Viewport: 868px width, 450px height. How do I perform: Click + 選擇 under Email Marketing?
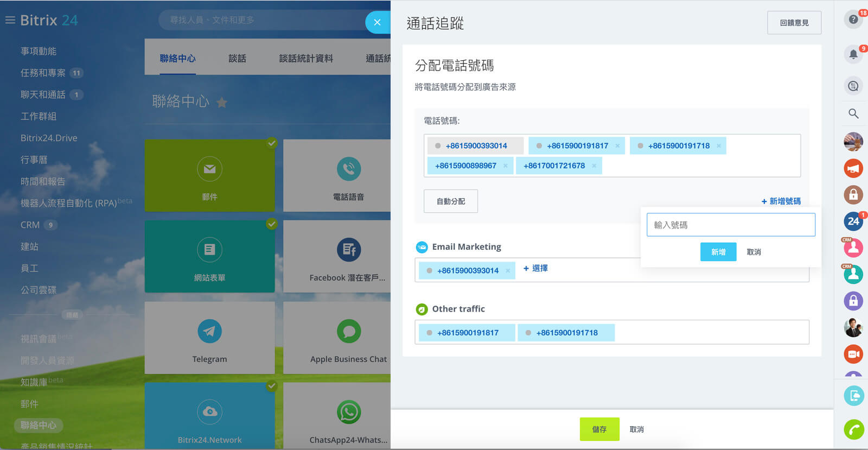pyautogui.click(x=535, y=268)
